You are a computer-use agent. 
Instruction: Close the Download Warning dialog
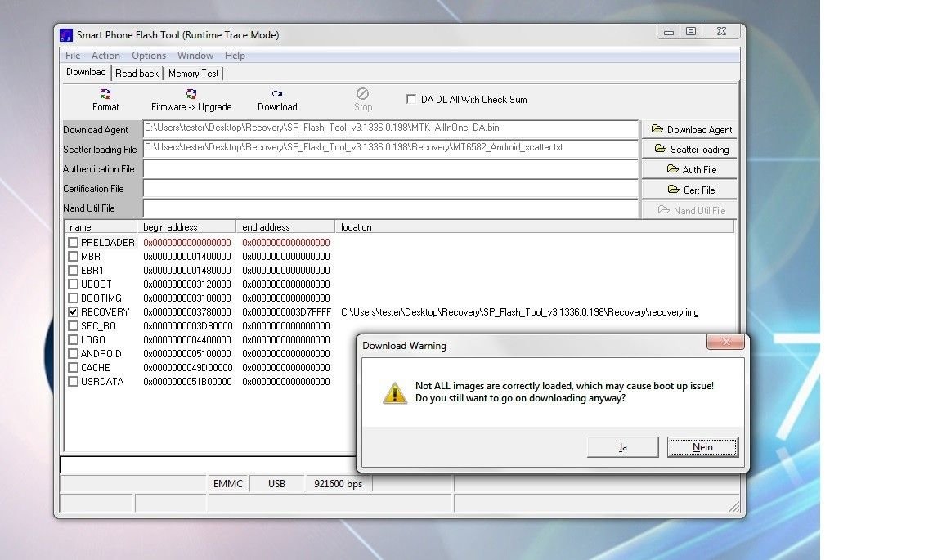click(726, 341)
